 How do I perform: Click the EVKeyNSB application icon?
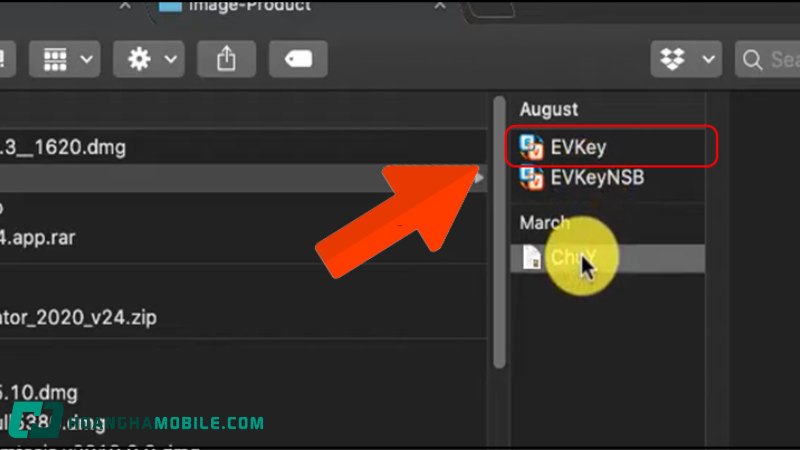click(x=532, y=178)
